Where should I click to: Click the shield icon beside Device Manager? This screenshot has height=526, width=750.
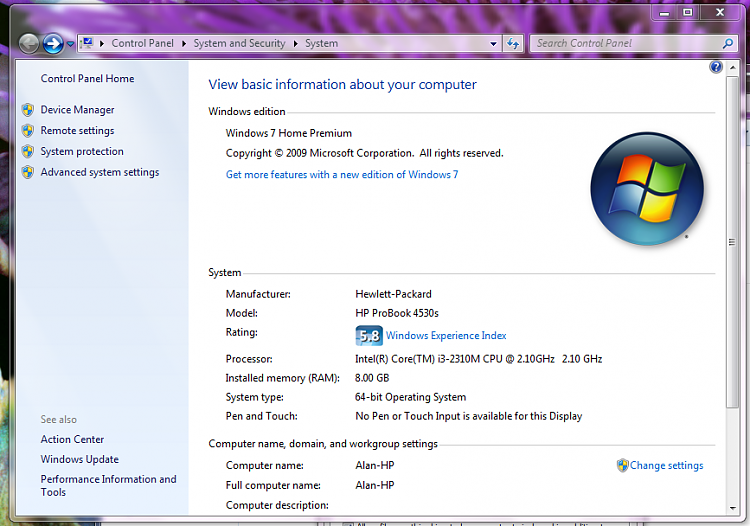pyautogui.click(x=28, y=110)
